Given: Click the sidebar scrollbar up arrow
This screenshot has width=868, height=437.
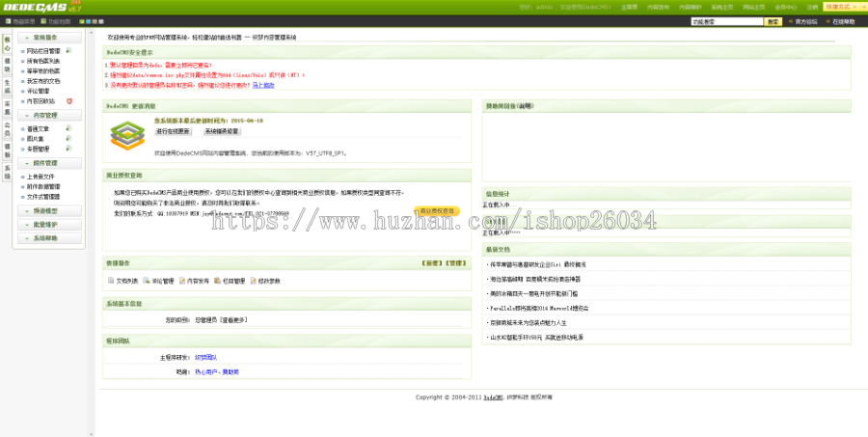Looking at the screenshot, I should tap(92, 32).
